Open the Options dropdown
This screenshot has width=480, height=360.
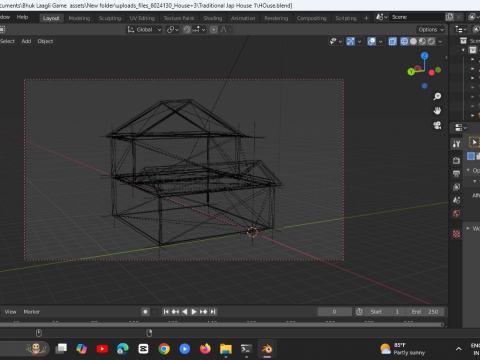[x=431, y=30]
